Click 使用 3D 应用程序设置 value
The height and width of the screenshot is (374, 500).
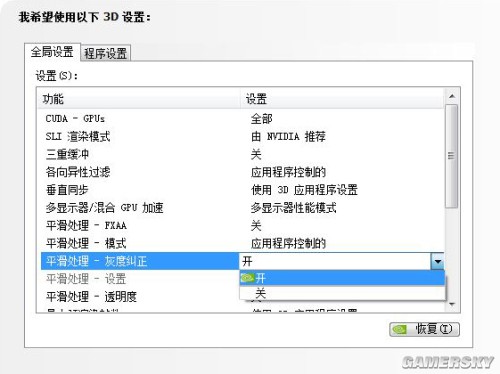click(x=304, y=190)
